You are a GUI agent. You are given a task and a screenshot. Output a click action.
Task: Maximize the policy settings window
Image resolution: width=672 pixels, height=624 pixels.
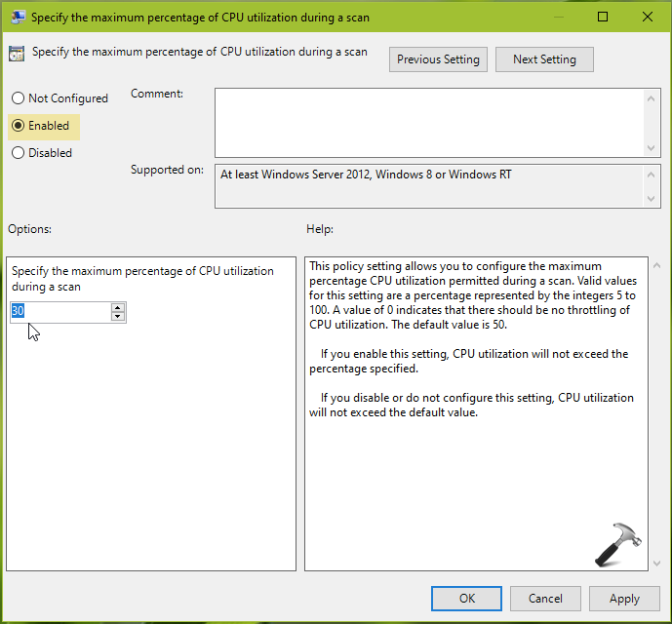tap(603, 17)
